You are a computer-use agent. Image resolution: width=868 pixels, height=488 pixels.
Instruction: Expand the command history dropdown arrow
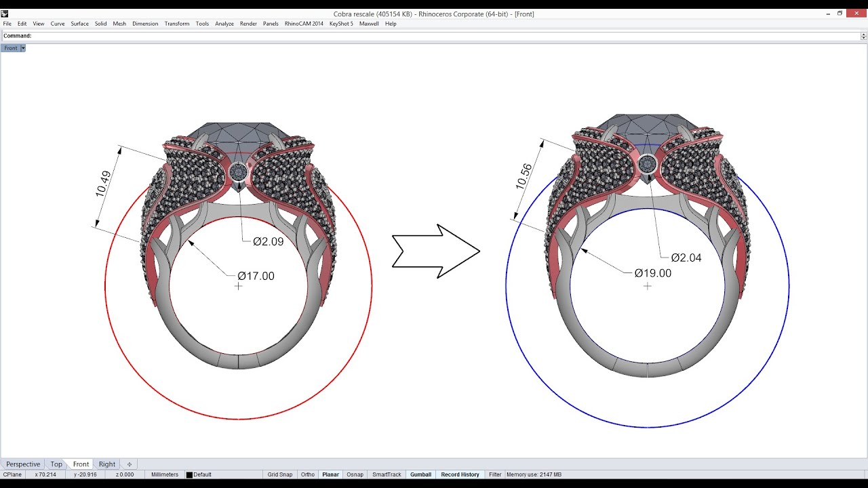point(863,36)
